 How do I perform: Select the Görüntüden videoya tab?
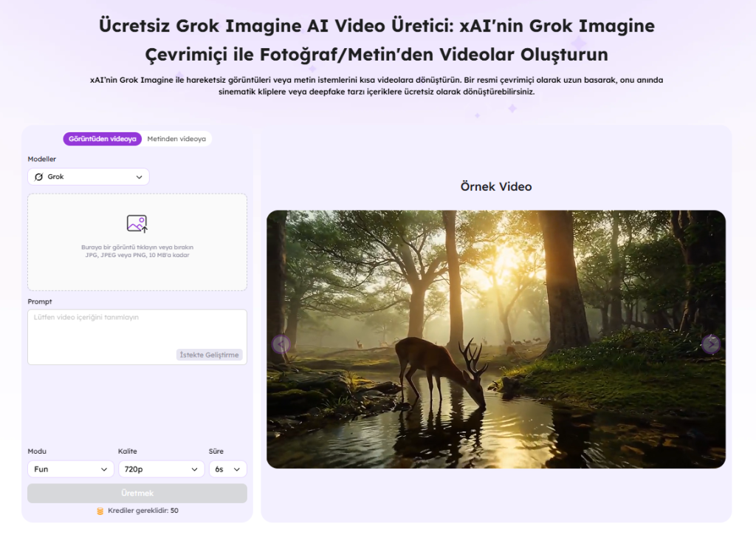click(102, 138)
